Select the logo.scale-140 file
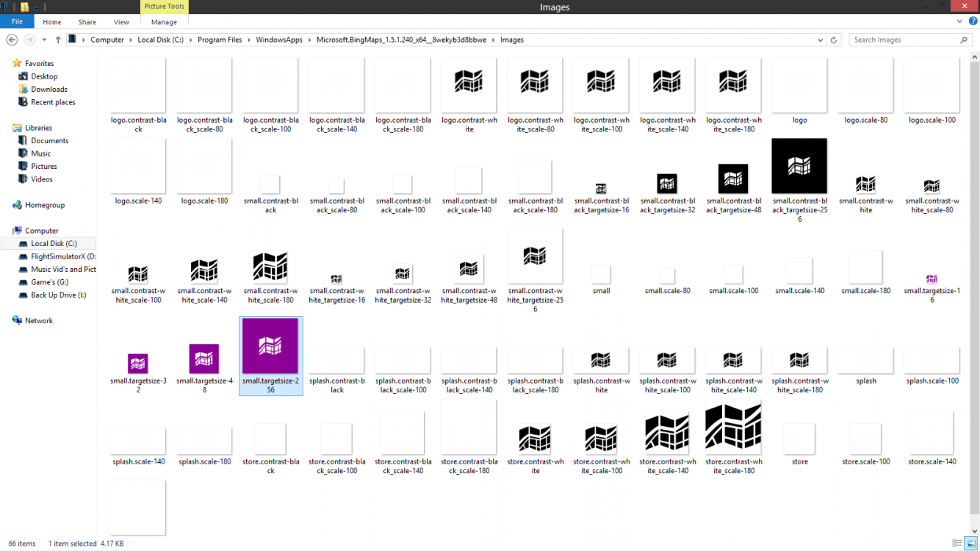This screenshot has width=980, height=551. 138,172
